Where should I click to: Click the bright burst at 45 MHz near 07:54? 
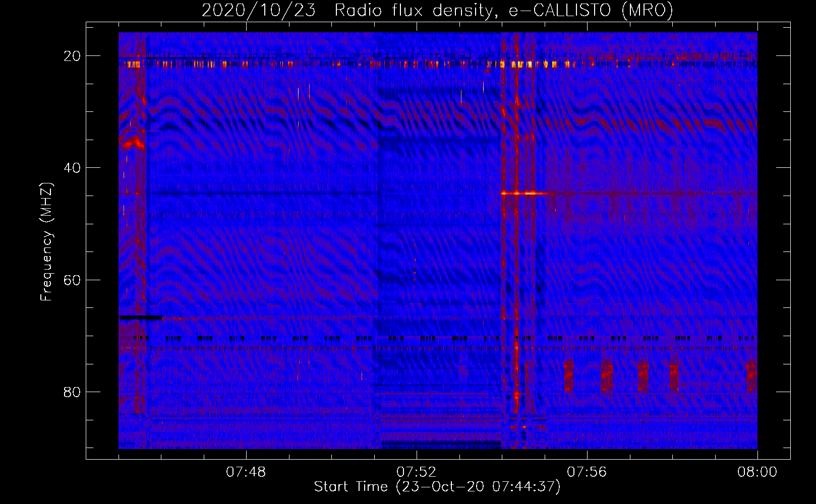coord(524,193)
